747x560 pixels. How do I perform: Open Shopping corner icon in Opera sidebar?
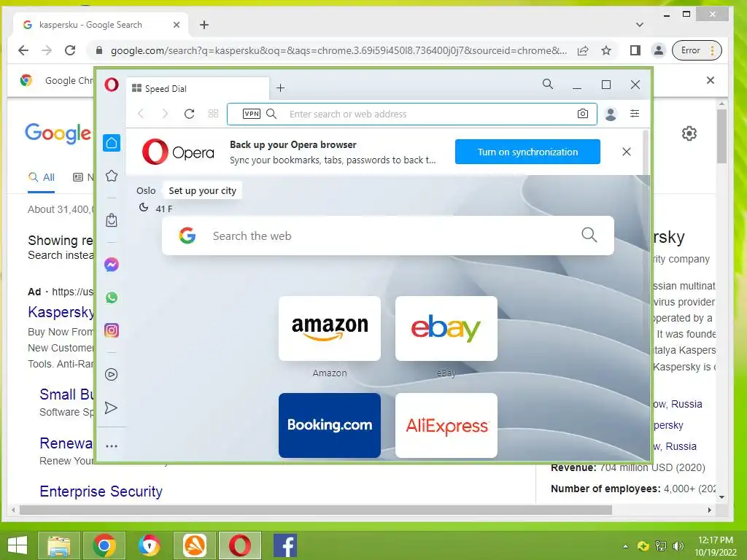112,220
